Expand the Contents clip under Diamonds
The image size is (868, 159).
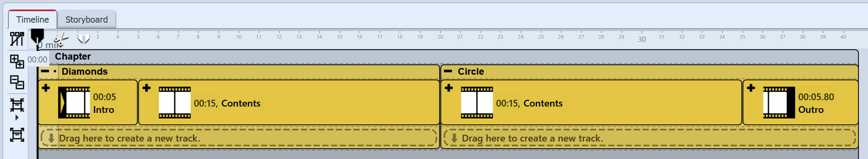coord(147,88)
